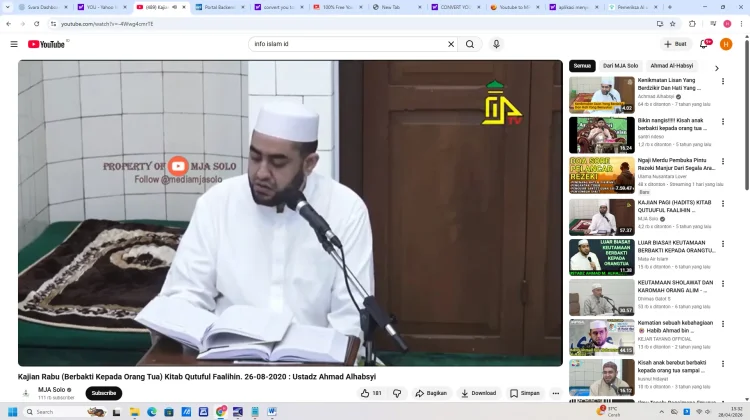The width and height of the screenshot is (750, 420).
Task: Open options for Kematian sebuah kebahagiaan video
Action: 723,324
